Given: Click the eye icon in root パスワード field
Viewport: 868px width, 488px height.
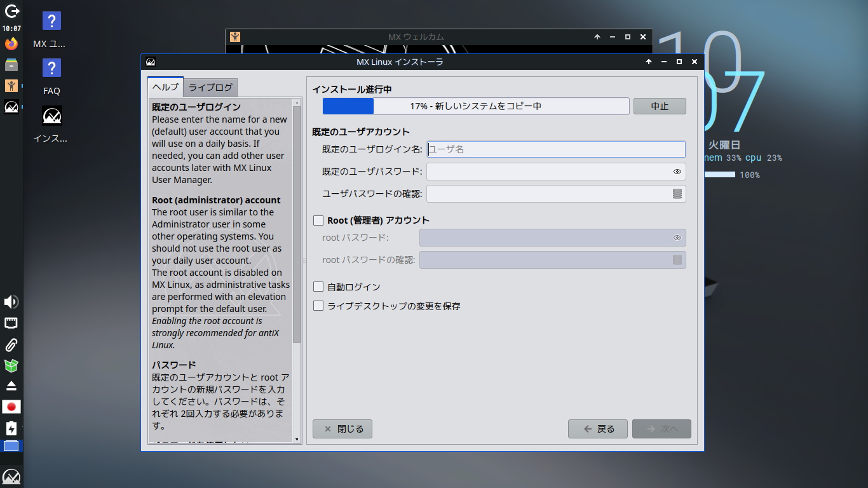Looking at the screenshot, I should click(x=677, y=238).
